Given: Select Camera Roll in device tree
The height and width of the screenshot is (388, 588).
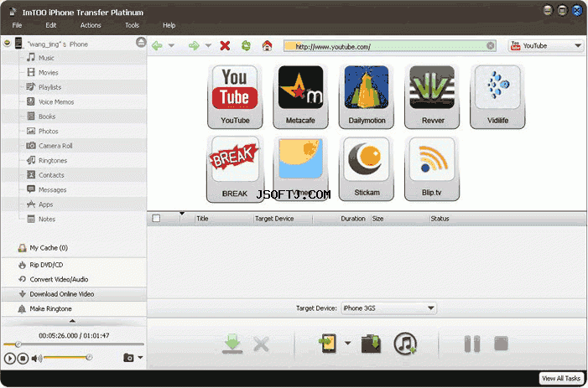Looking at the screenshot, I should click(55, 146).
